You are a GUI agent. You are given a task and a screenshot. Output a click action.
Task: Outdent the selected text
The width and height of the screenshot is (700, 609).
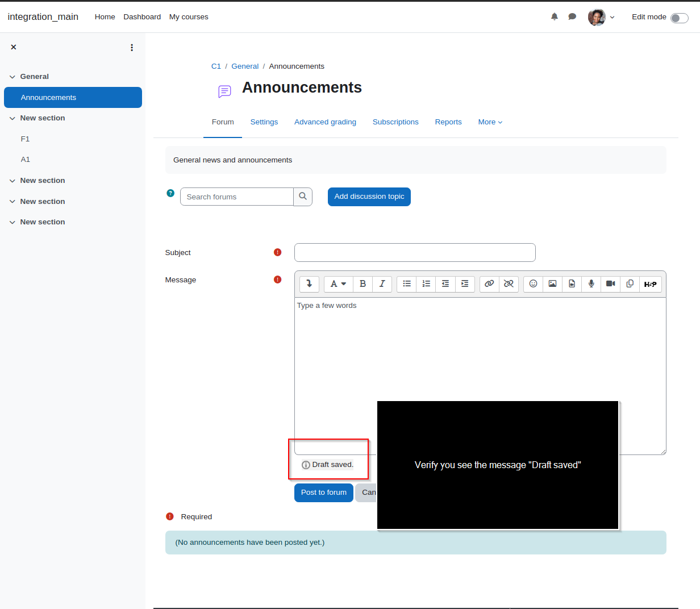click(445, 283)
